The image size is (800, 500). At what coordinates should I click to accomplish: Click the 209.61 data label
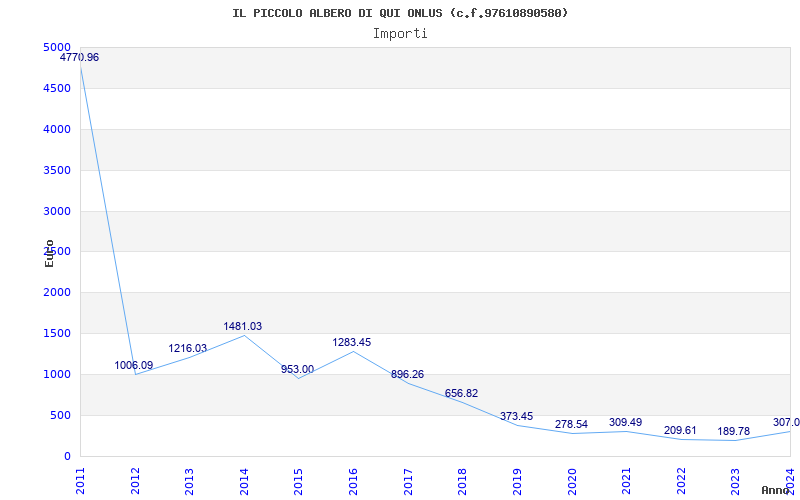click(x=680, y=431)
